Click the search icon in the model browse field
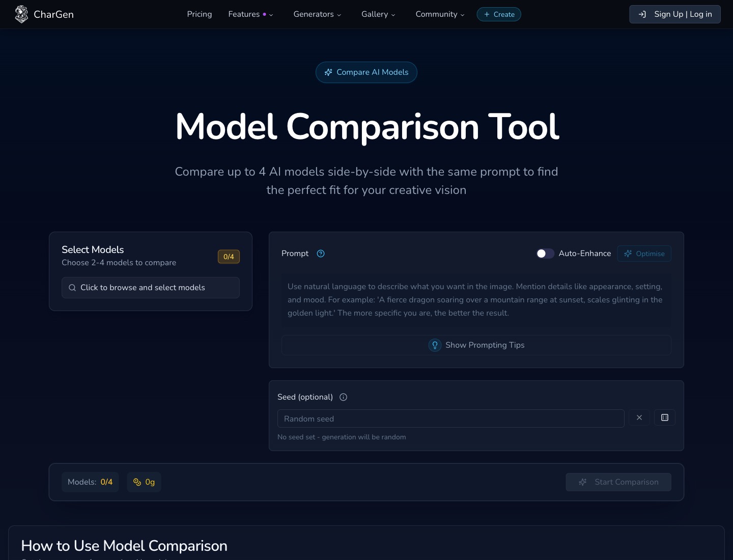This screenshot has height=560, width=733. pos(72,288)
